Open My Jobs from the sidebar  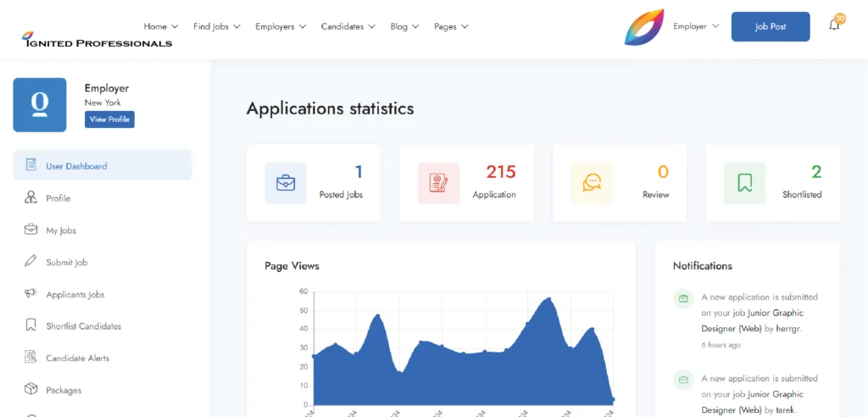pos(61,231)
